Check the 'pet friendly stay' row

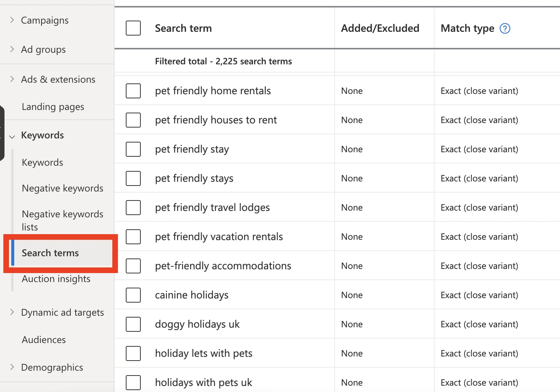pos(133,149)
